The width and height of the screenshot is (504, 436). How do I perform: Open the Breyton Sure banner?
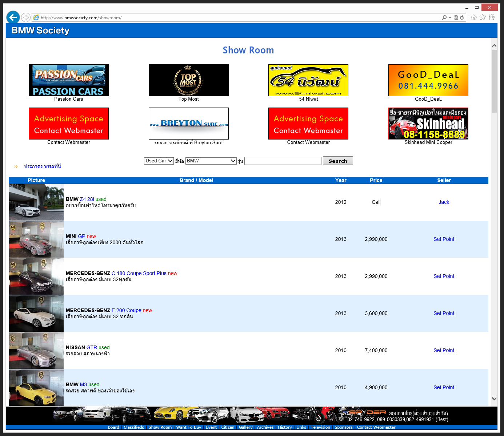point(189,124)
